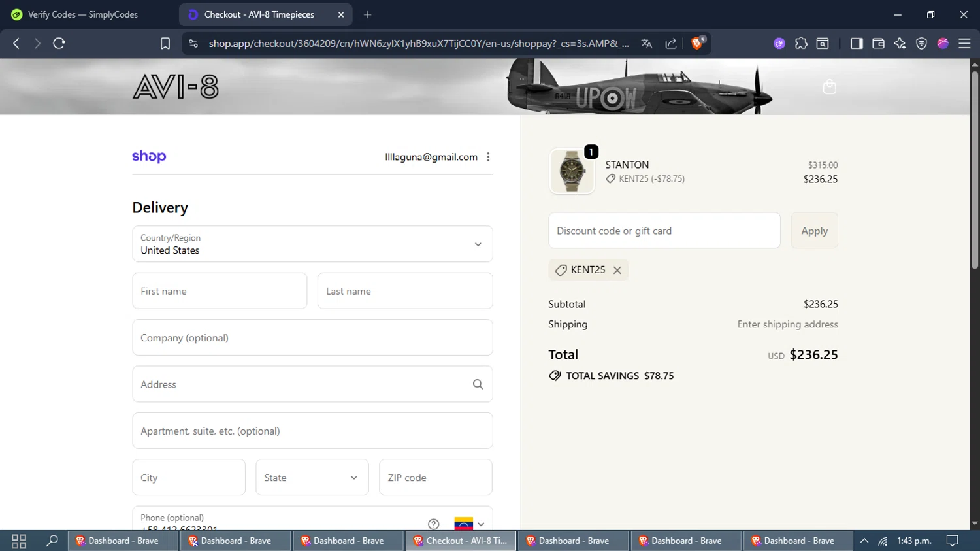Image resolution: width=980 pixels, height=551 pixels.
Task: Click the lllaguna@gmail.com email text
Action: (431, 157)
